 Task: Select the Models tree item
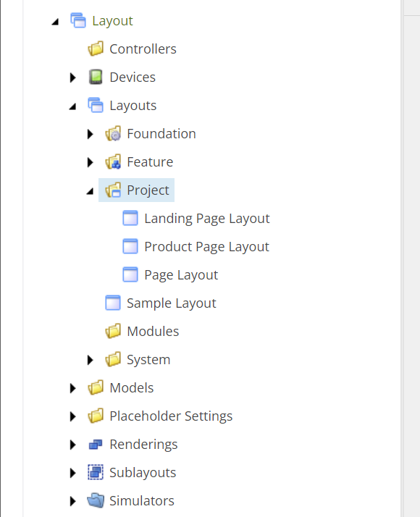pos(132,388)
